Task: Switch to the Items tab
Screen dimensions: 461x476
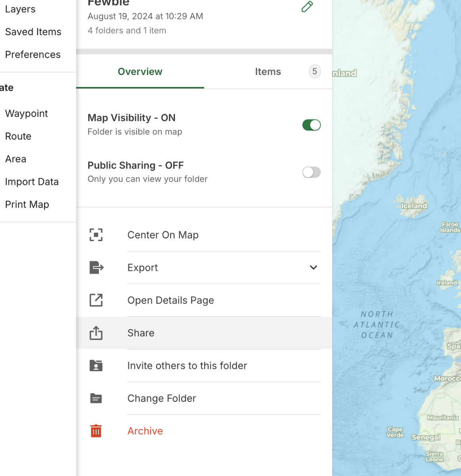Action: click(268, 72)
